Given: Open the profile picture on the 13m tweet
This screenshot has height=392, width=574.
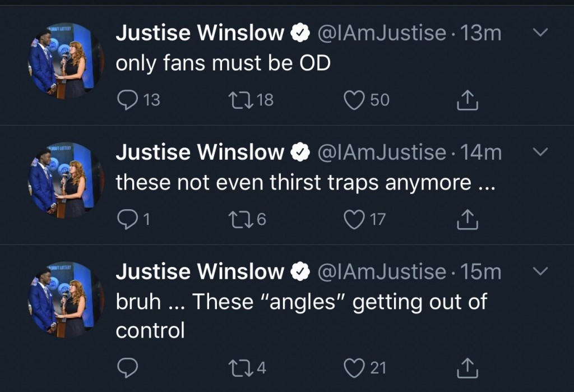Looking at the screenshot, I should [x=65, y=61].
